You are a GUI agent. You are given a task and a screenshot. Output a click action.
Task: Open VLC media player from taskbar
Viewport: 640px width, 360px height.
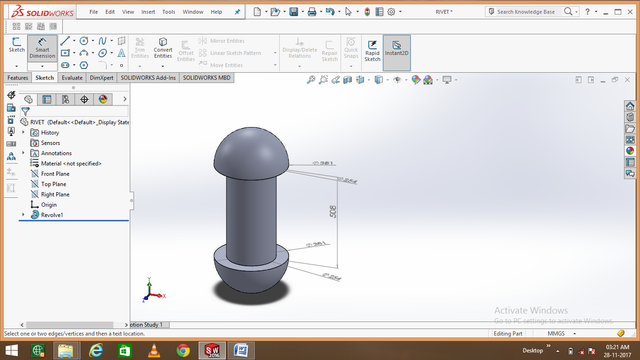coord(154,351)
